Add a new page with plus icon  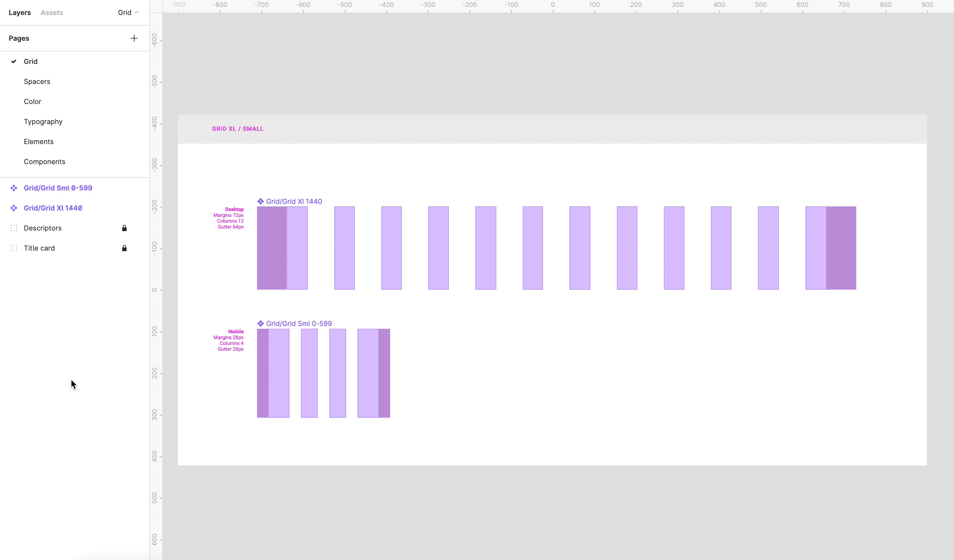tap(134, 38)
